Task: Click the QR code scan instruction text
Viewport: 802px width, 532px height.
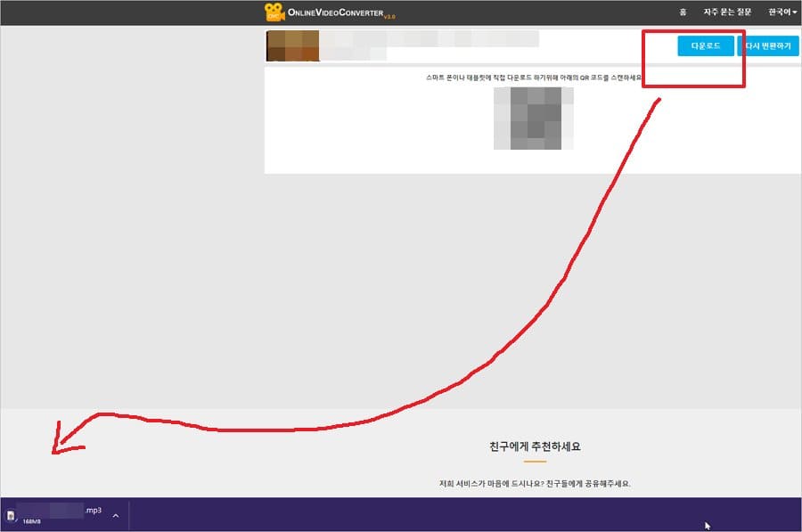Action: click(534, 78)
